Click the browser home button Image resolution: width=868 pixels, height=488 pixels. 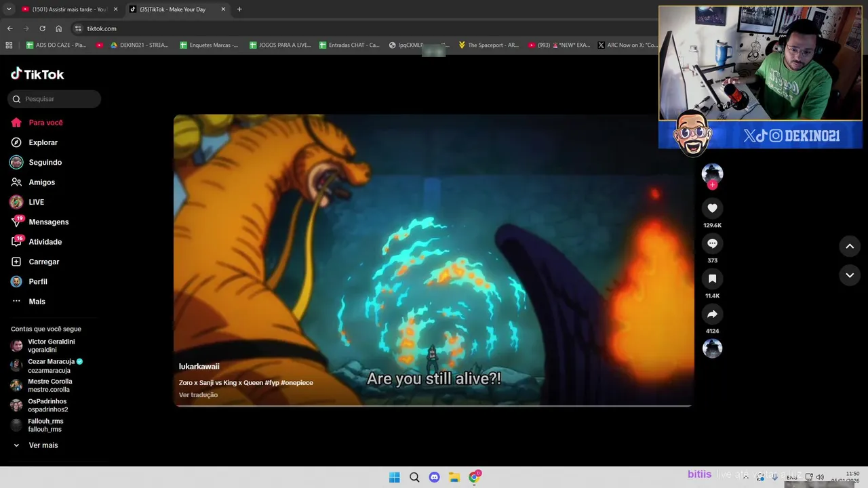[x=58, y=28]
